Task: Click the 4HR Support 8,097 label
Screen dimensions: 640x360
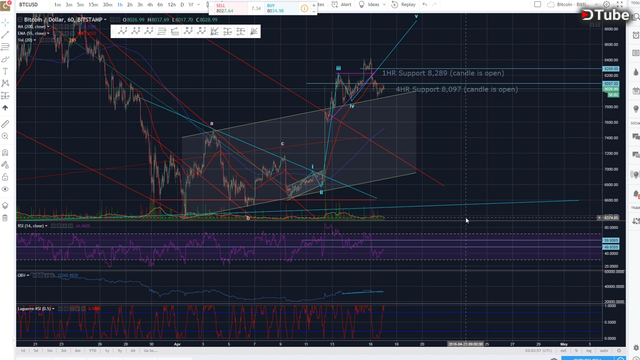Action: pyautogui.click(x=456, y=89)
